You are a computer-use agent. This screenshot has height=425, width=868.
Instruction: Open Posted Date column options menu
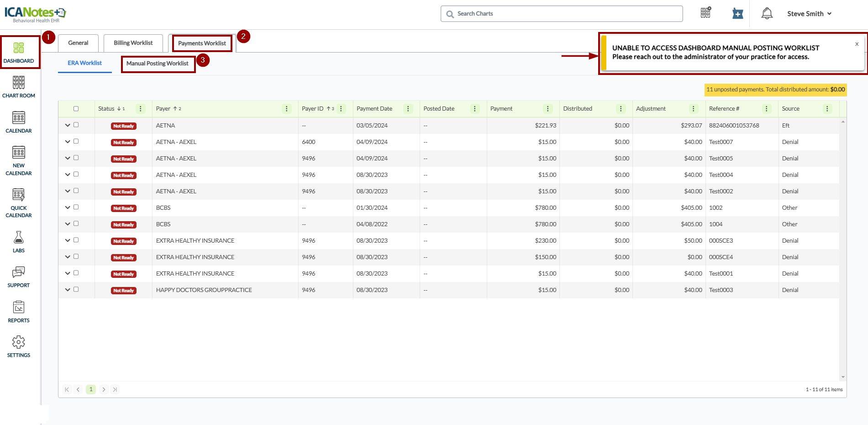[x=475, y=109]
